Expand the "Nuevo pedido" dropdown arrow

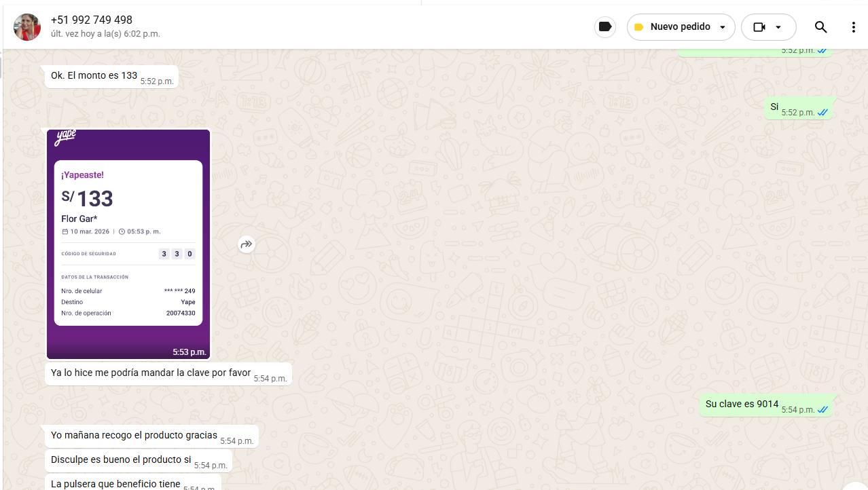tap(723, 27)
